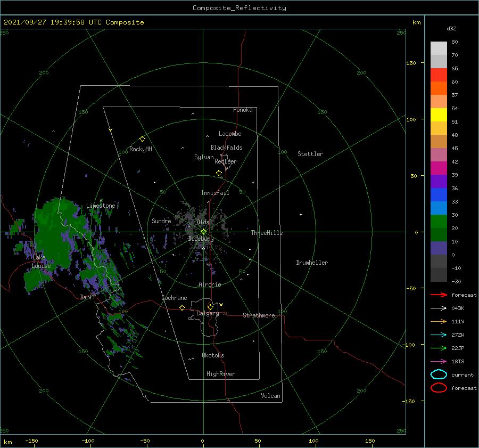The width and height of the screenshot is (479, 448).
Task: Select the yellow diamond marker inside Calgary
Action: tap(210, 307)
